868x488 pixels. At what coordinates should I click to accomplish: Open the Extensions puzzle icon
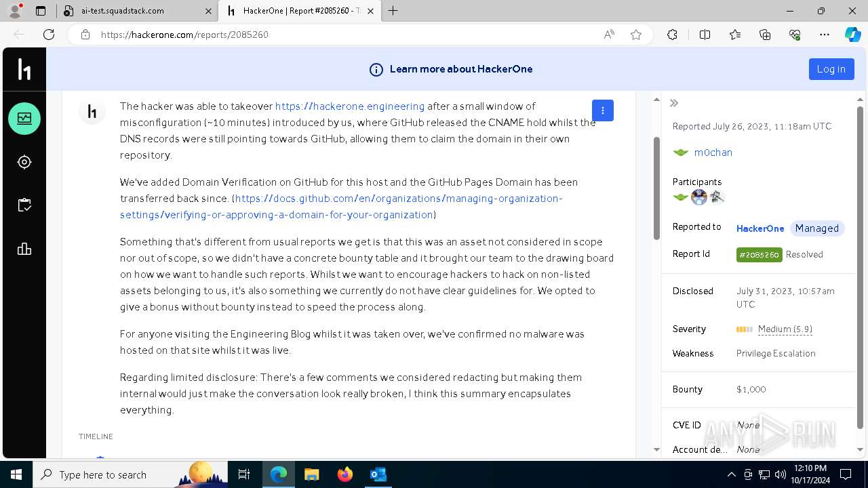pyautogui.click(x=672, y=35)
